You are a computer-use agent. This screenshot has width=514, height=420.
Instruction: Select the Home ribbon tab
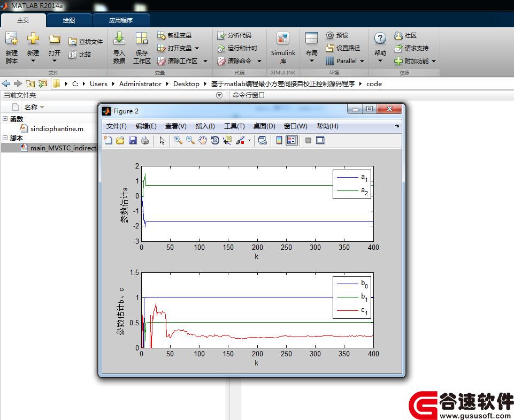click(23, 20)
